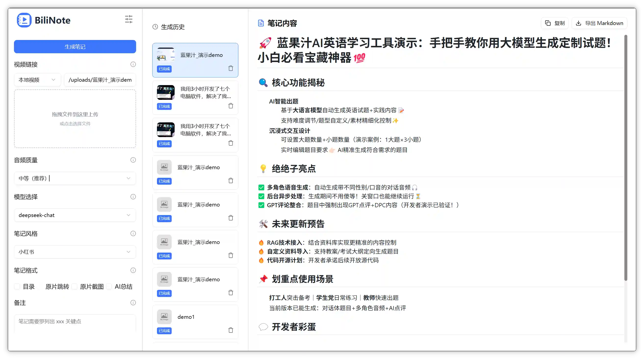Click the info icon next to 模型选择
This screenshot has height=359, width=644.
133,196
